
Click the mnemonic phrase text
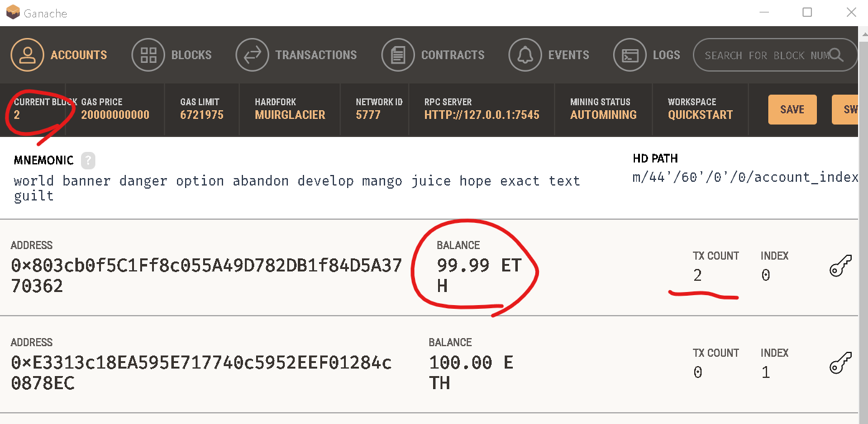coord(297,188)
